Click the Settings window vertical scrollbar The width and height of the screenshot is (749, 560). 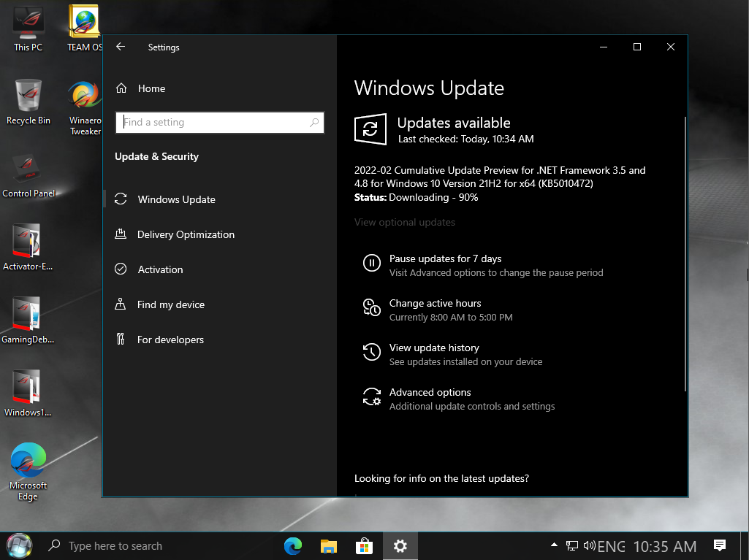point(685,254)
